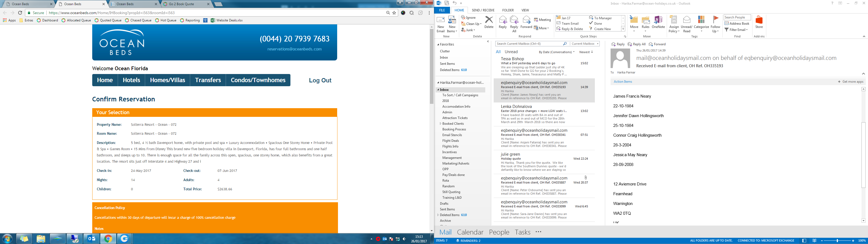Run the Team Email quick step
The width and height of the screenshot is (868, 244).
(567, 23)
